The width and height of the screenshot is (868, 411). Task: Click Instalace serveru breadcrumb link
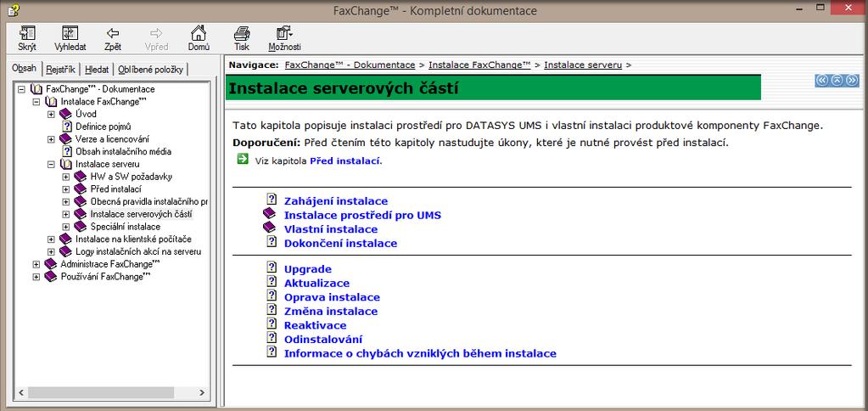583,65
